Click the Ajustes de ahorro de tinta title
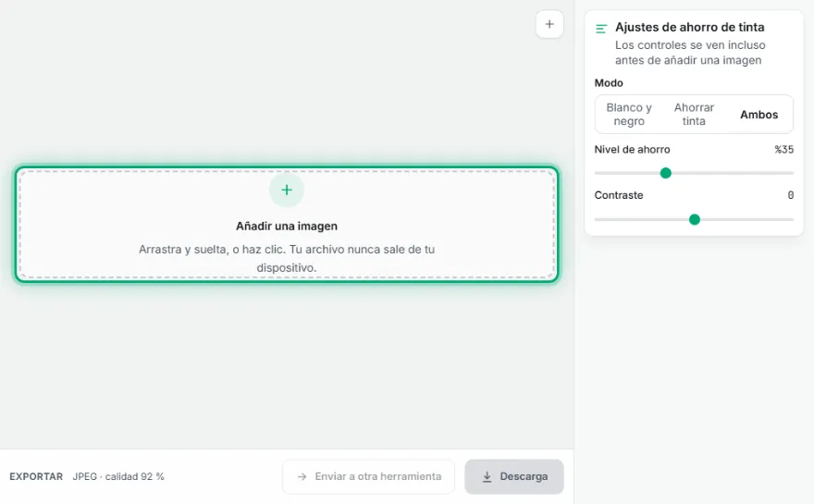Image resolution: width=814 pixels, height=504 pixels. [689, 27]
